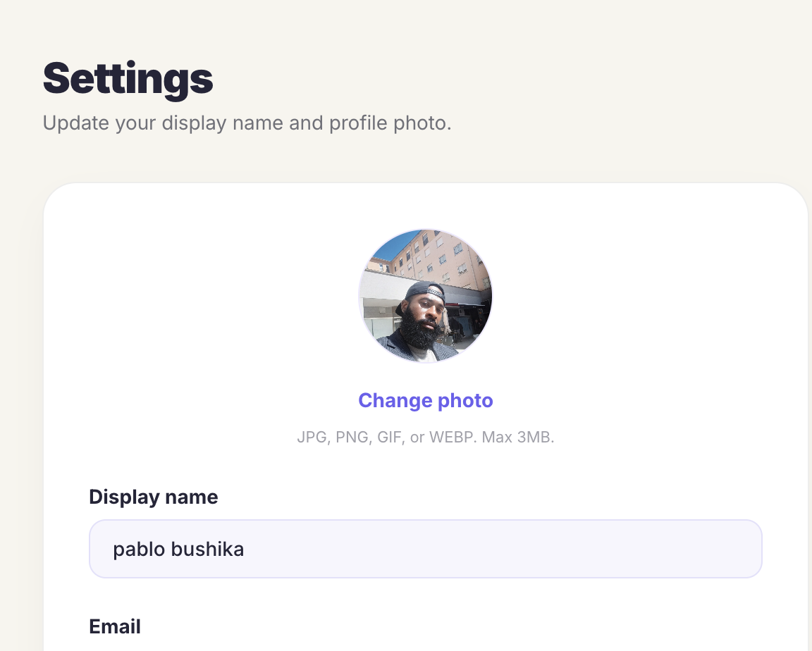Click the word 'bushika' in the name field
The height and width of the screenshot is (651, 812).
[207, 549]
